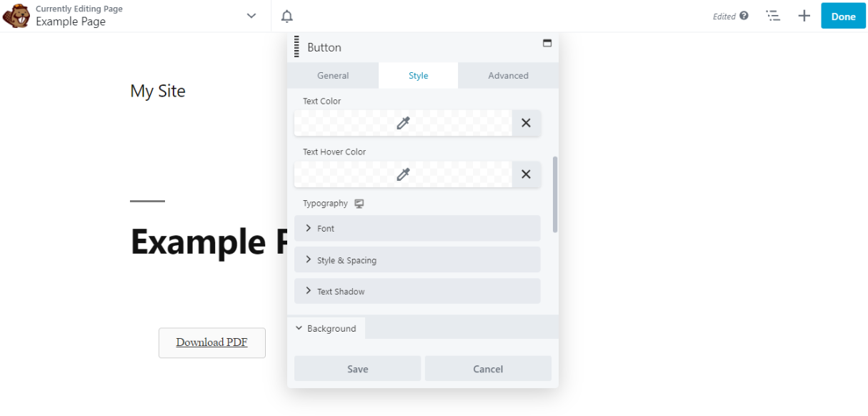Click the Beaver Builder logo icon
868x416 pixels.
(16, 15)
